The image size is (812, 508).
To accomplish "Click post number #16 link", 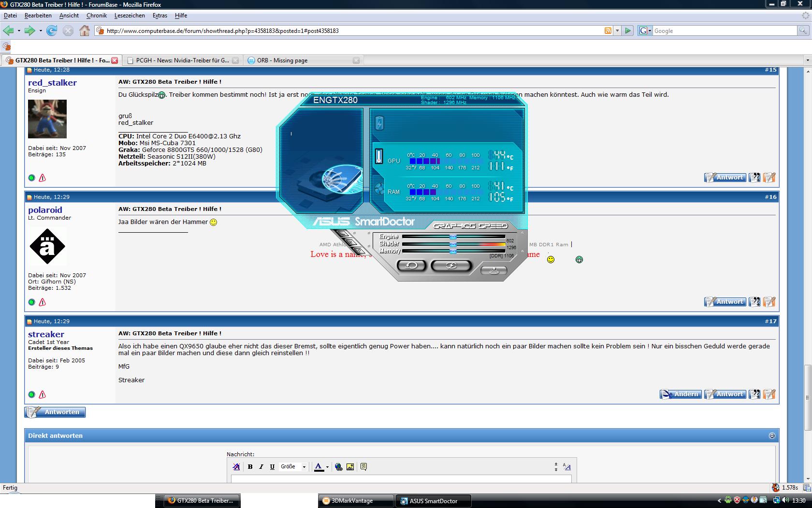I will coord(771,197).
